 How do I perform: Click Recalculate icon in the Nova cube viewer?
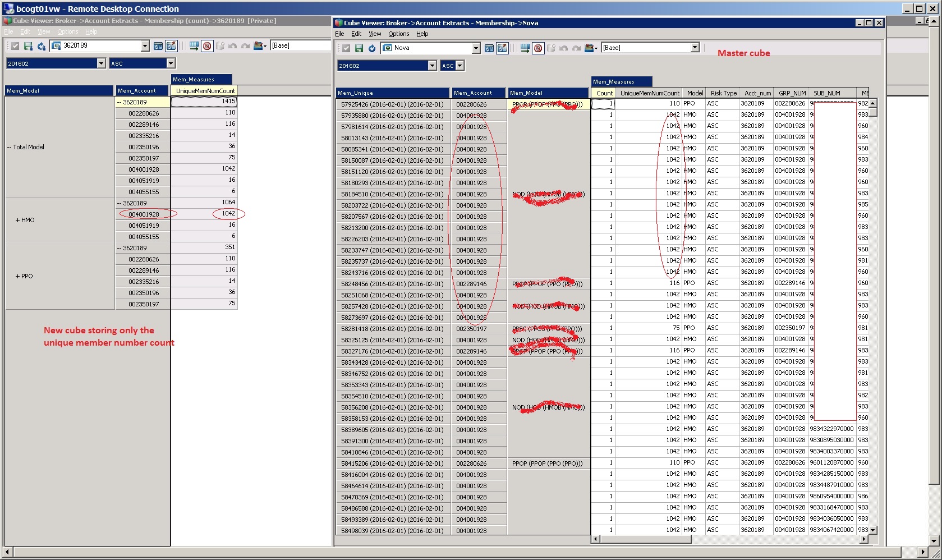click(371, 48)
